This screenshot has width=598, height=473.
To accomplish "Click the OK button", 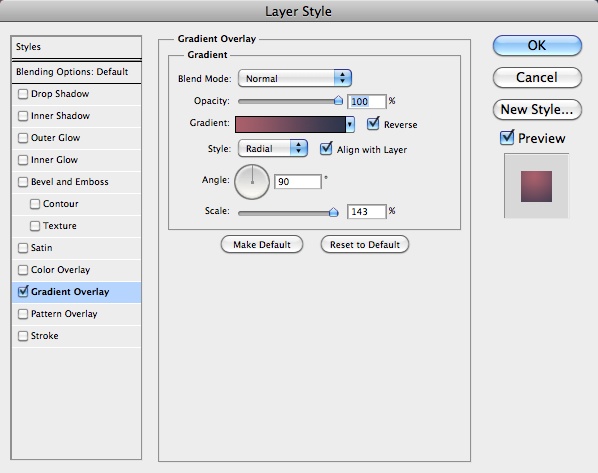I will 537,45.
